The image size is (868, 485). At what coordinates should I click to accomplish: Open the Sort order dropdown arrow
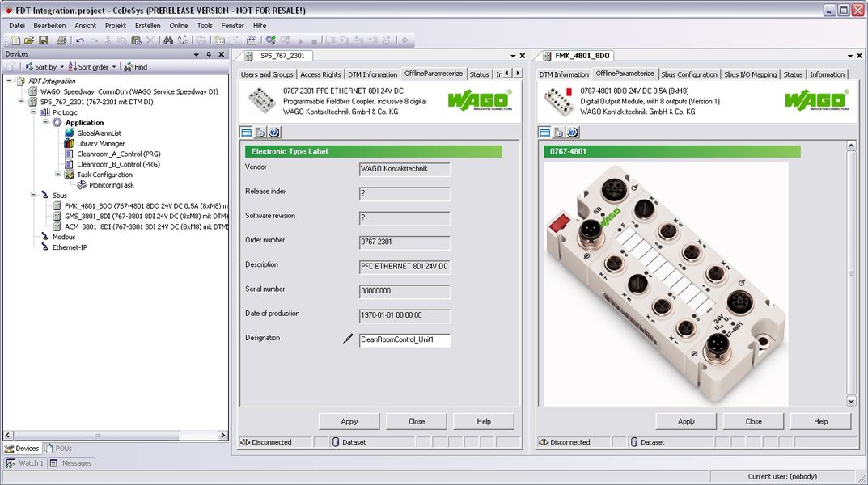tap(114, 67)
